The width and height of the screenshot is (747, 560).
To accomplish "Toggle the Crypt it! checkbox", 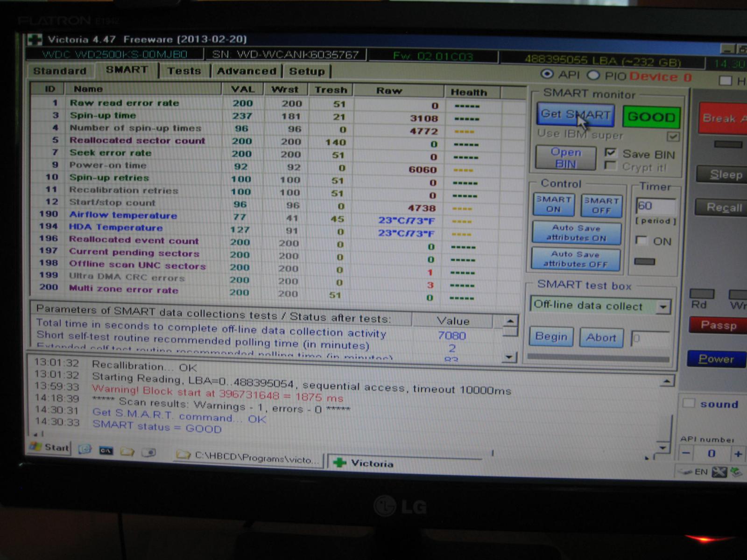I will click(610, 166).
